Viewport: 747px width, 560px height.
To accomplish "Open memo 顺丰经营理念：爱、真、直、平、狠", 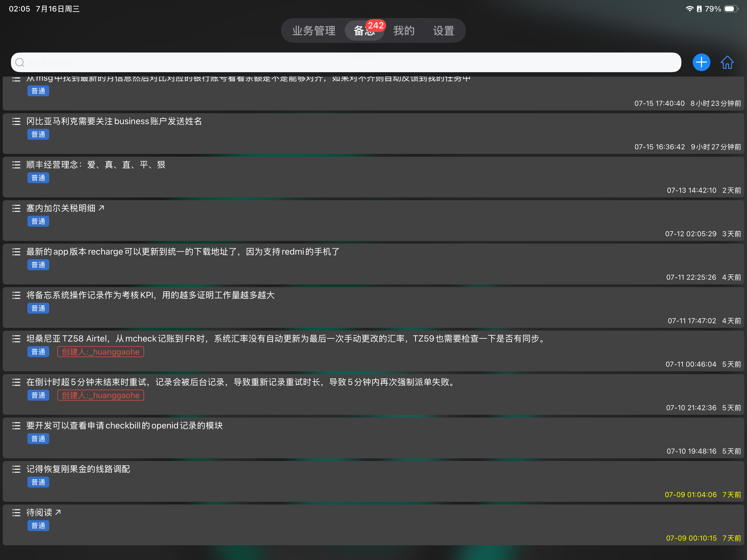I will pyautogui.click(x=96, y=165).
